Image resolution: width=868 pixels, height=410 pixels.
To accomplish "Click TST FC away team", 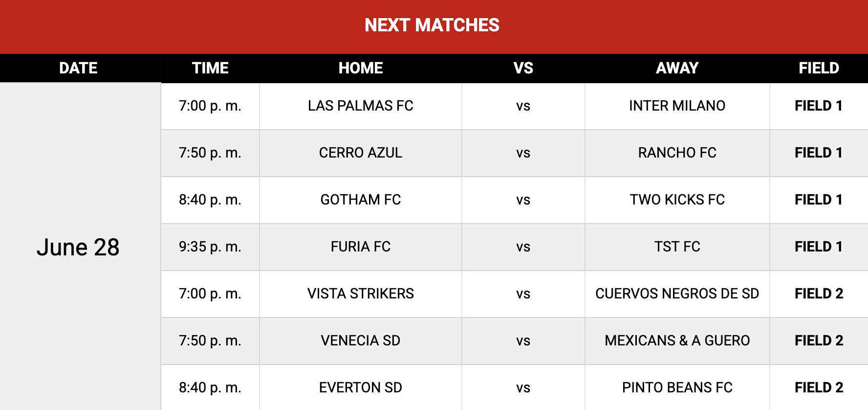I will pos(677,247).
